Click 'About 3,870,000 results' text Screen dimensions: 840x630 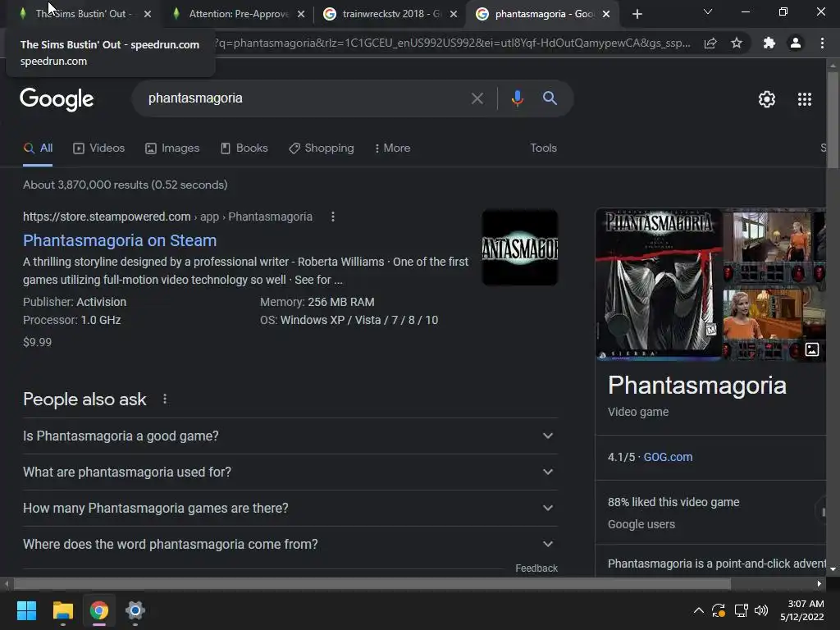coord(126,185)
